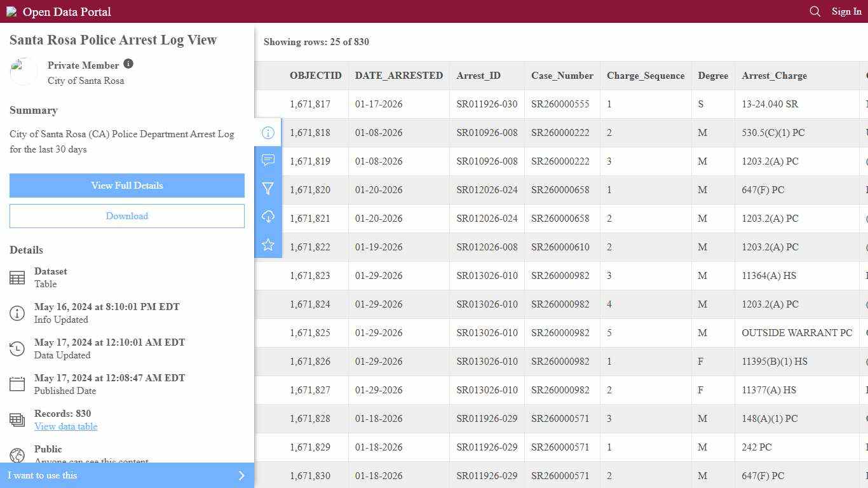Click the Charge_Sequence column header
This screenshot has width=868, height=488.
[x=645, y=76]
